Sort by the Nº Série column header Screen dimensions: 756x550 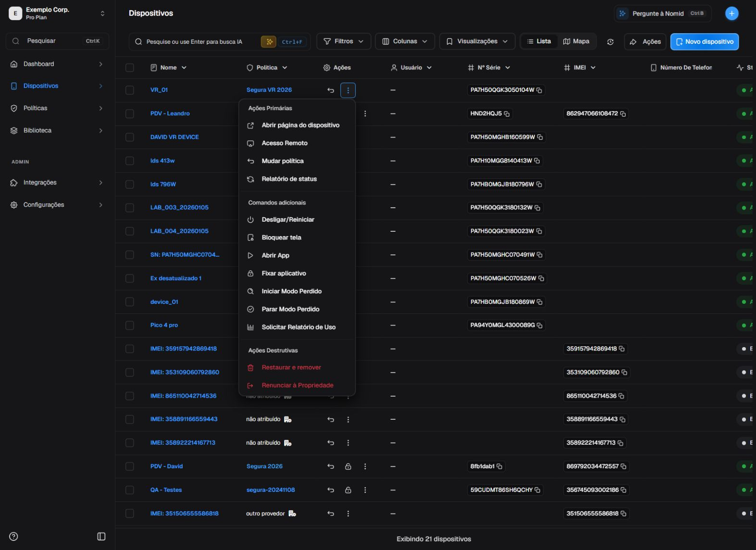click(x=489, y=68)
